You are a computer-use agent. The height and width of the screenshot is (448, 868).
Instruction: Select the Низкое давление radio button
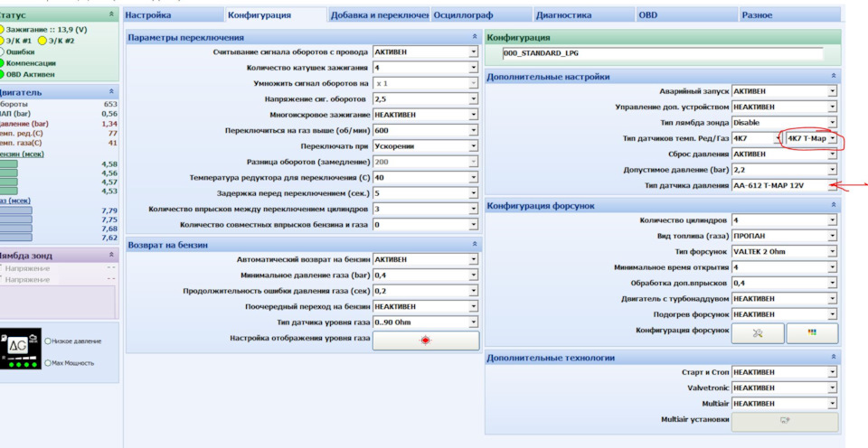click(x=48, y=341)
